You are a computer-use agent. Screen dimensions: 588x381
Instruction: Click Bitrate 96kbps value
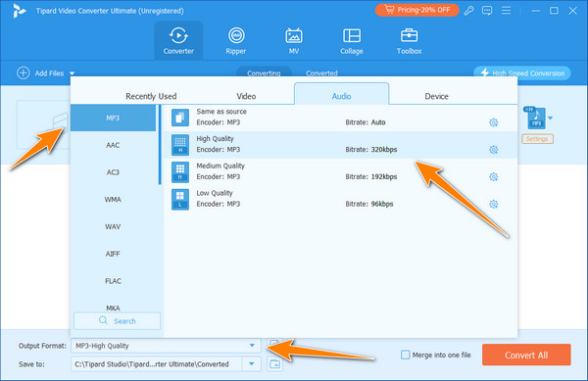pos(382,204)
